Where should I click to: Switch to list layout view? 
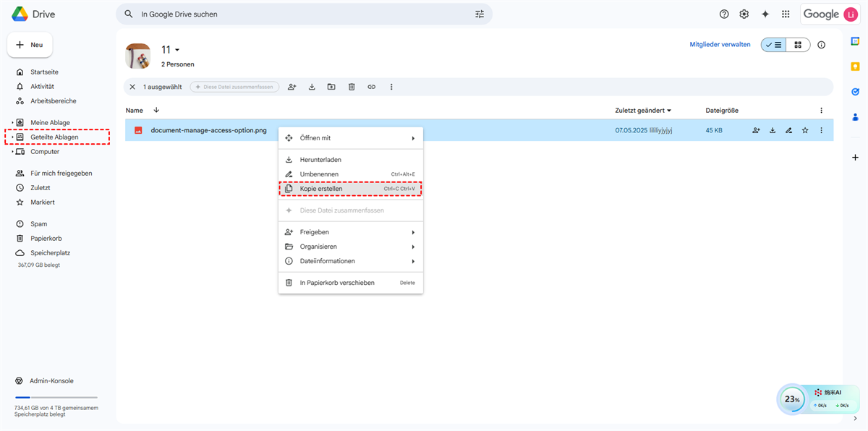tap(773, 45)
